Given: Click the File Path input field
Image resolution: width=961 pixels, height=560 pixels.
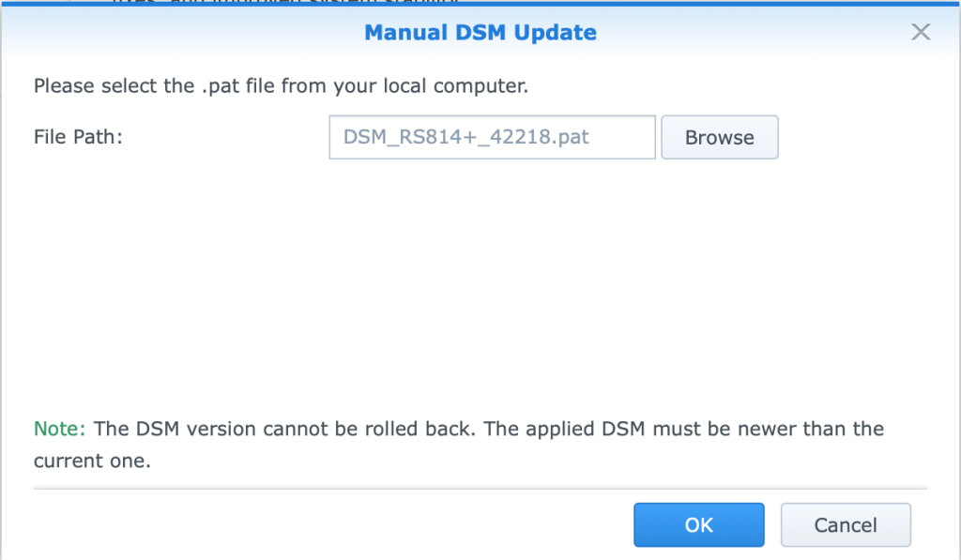Looking at the screenshot, I should tap(492, 137).
